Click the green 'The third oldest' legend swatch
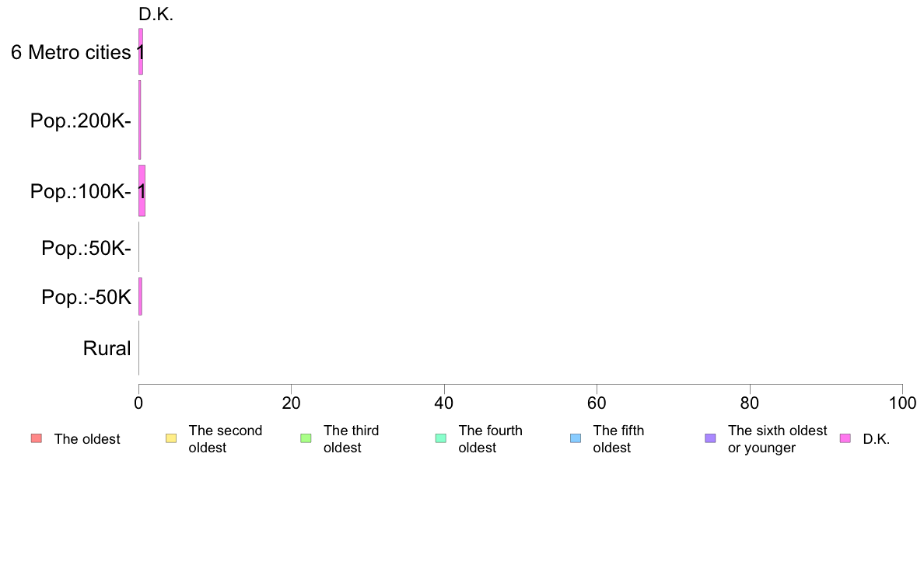This screenshot has width=924, height=572. 306,438
